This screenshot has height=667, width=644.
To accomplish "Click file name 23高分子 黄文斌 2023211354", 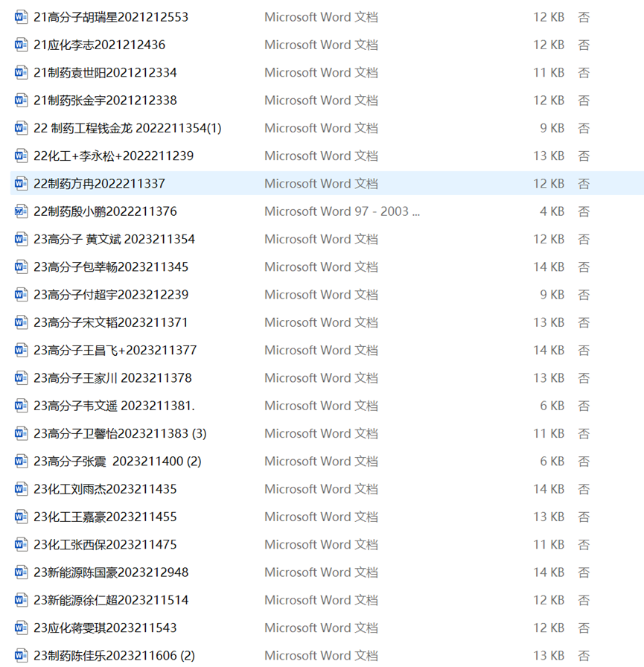I will [x=114, y=239].
